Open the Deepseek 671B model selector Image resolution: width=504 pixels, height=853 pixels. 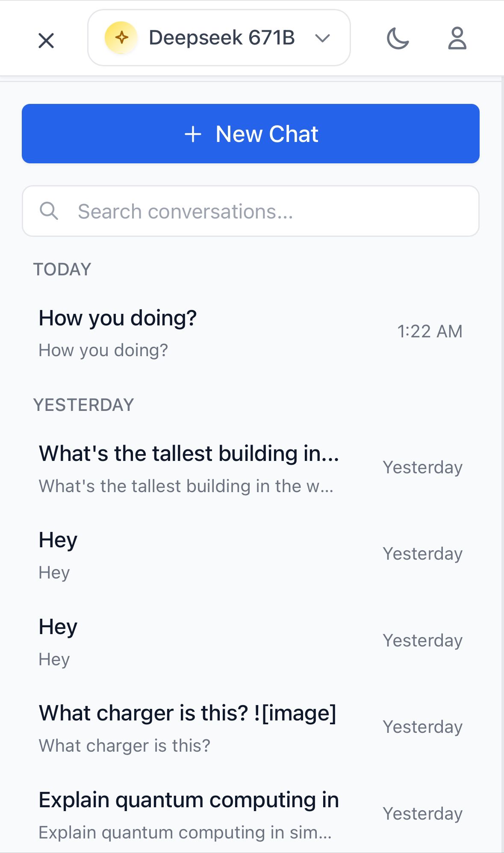point(219,38)
